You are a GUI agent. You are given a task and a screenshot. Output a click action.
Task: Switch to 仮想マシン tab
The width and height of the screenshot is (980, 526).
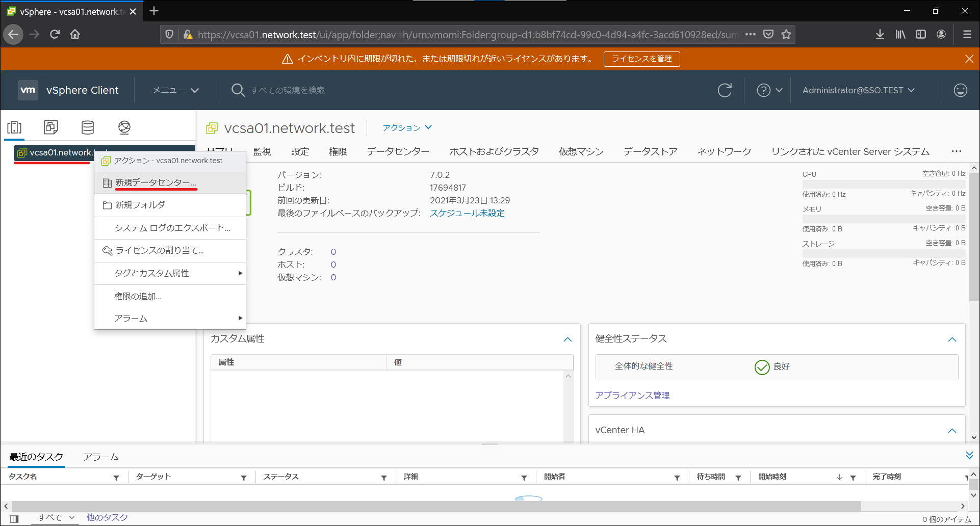click(x=581, y=151)
